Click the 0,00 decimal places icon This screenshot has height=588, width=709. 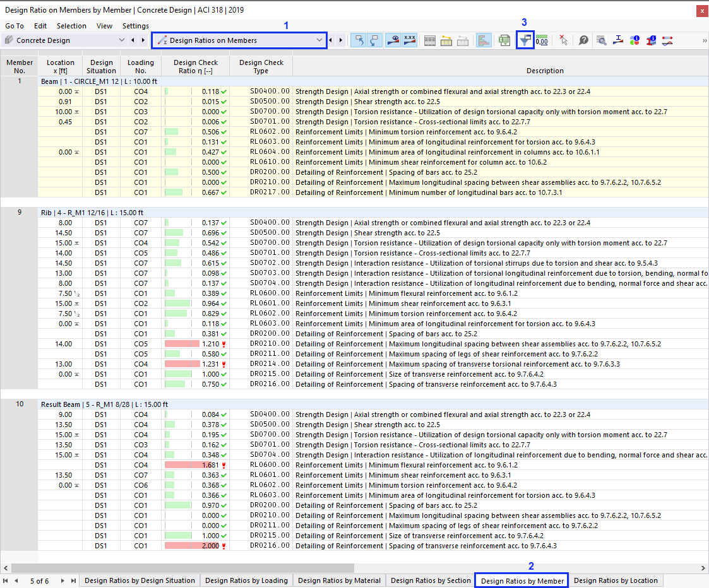(x=542, y=40)
